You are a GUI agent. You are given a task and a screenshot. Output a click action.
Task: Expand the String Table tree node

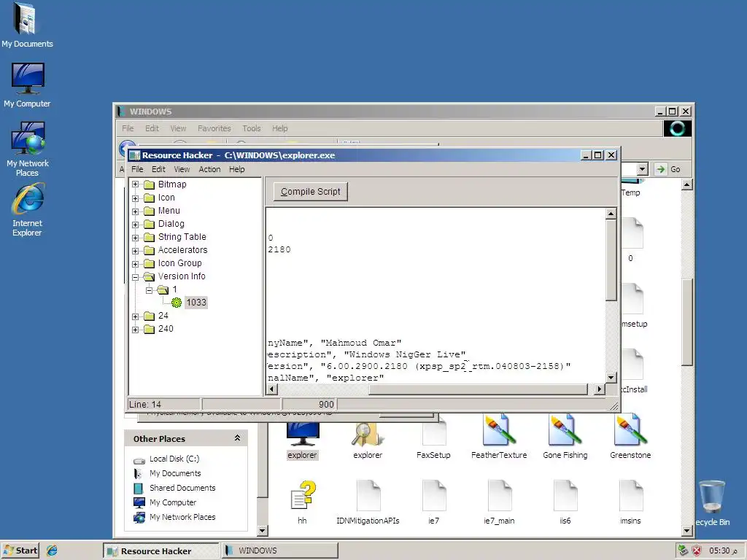click(x=135, y=237)
